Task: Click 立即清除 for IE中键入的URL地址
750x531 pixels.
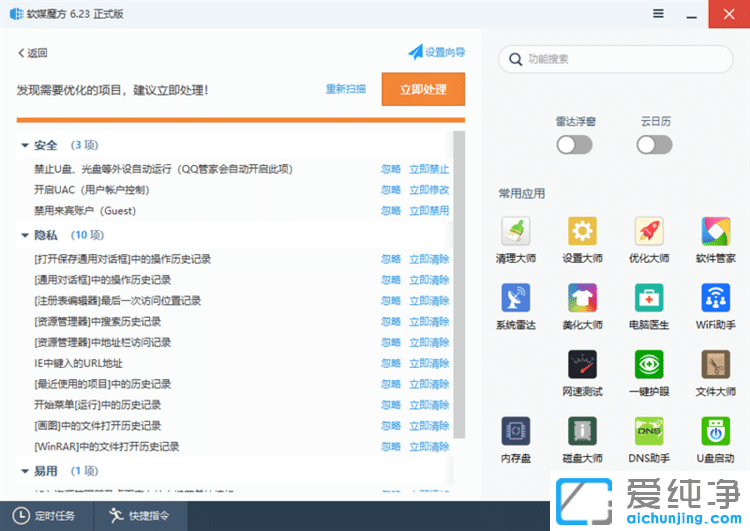Action: [x=429, y=363]
